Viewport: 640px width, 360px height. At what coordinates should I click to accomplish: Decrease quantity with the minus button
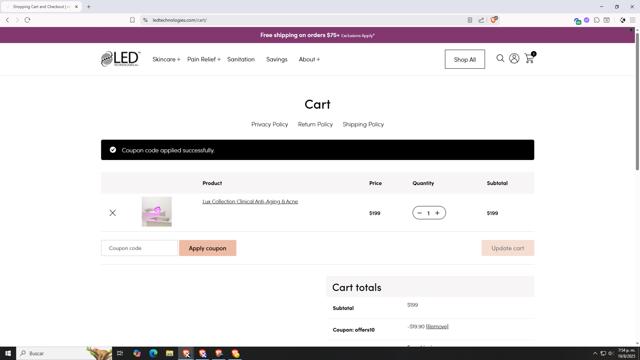[419, 213]
